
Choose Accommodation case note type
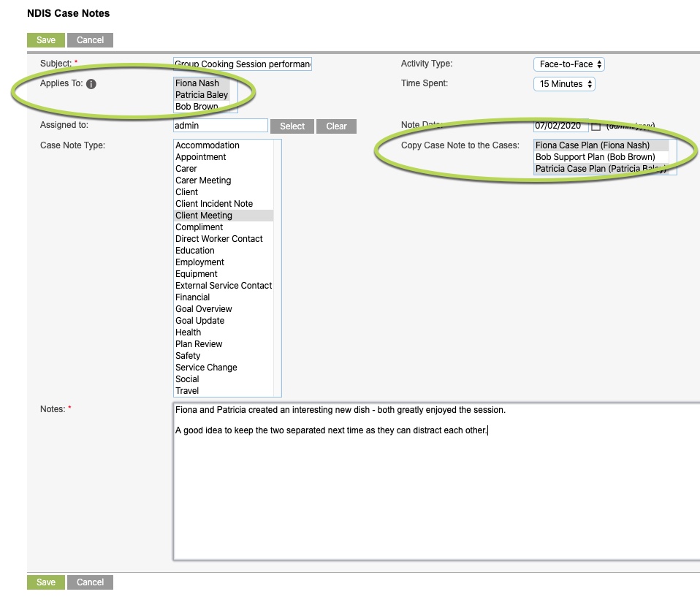(x=224, y=145)
